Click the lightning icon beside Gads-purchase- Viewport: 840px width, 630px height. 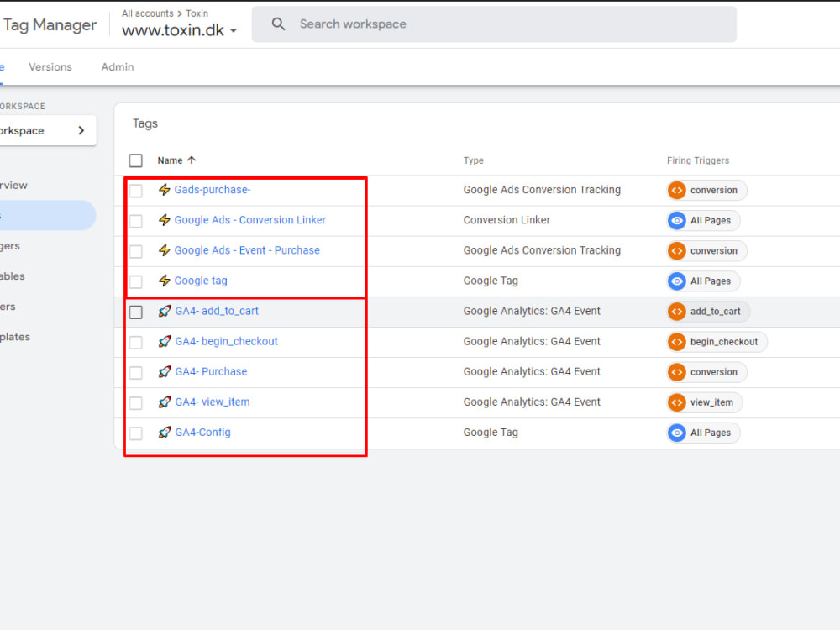165,190
